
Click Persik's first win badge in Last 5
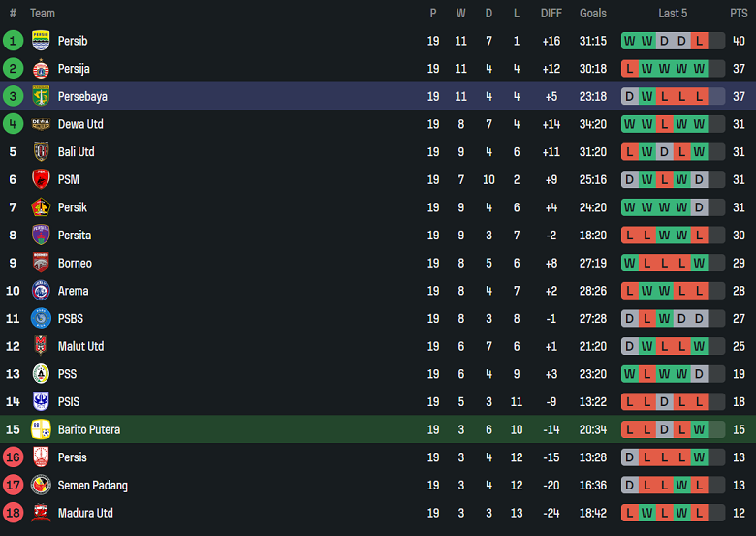point(630,207)
